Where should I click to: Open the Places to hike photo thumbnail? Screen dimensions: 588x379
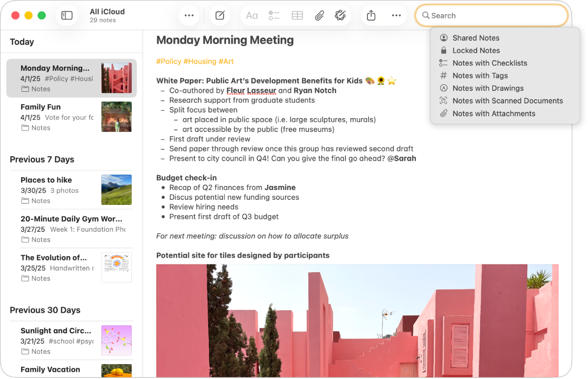(117, 189)
